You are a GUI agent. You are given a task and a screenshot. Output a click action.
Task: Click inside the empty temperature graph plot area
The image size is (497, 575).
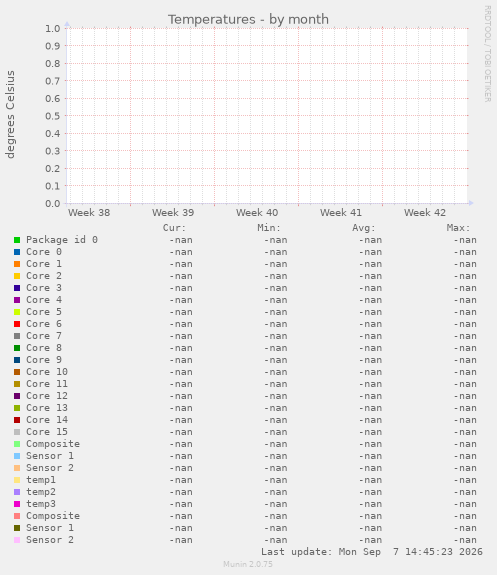(x=267, y=116)
